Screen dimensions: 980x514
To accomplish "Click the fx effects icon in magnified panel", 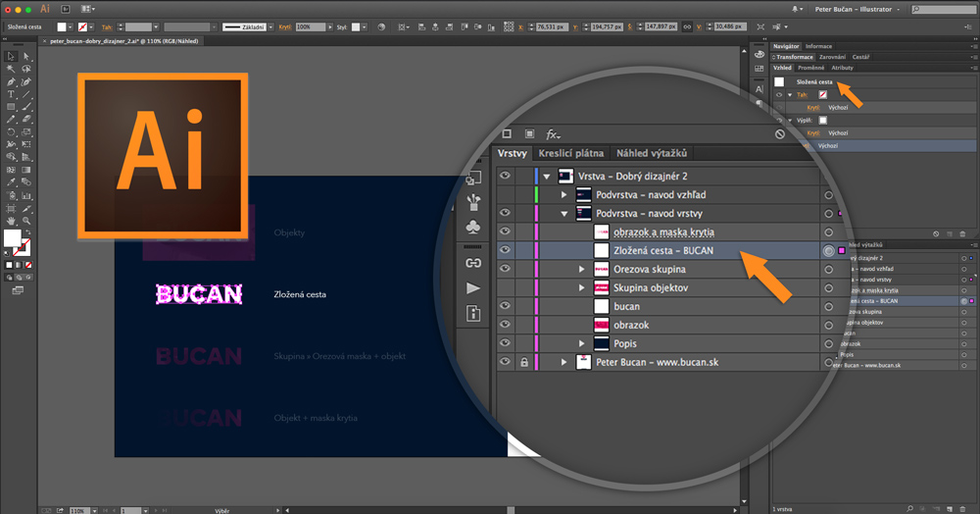I will tap(553, 134).
